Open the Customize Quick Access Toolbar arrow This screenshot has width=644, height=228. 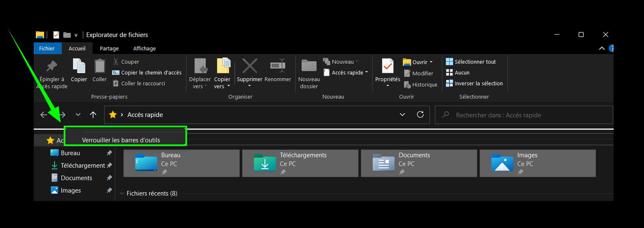[x=76, y=35]
